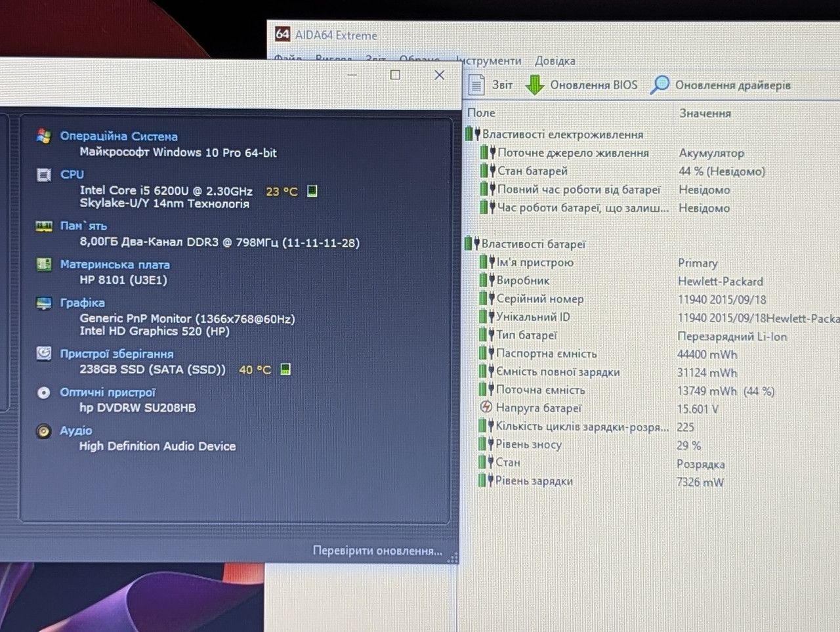Click the value 44 % (Невідомо)

[722, 171]
